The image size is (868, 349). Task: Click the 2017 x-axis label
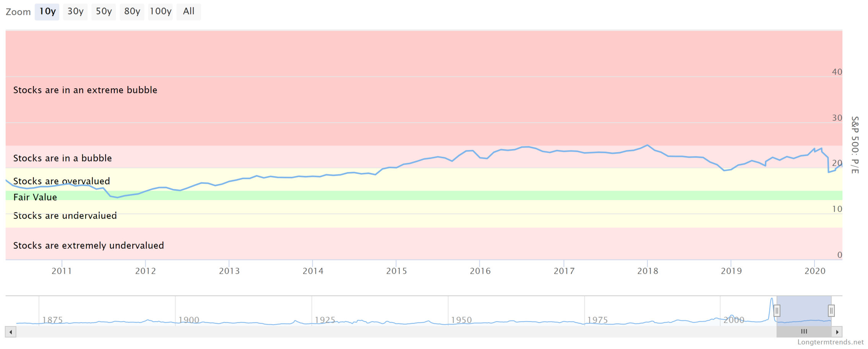pos(564,271)
